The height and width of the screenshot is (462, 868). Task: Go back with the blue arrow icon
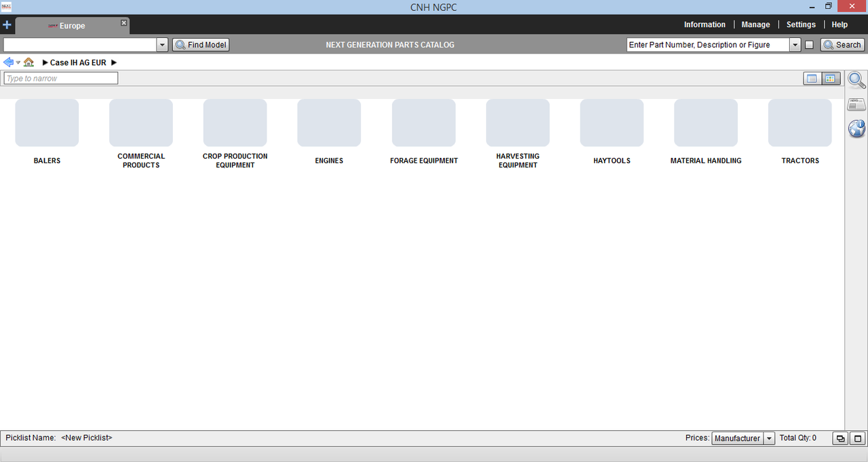click(x=8, y=62)
